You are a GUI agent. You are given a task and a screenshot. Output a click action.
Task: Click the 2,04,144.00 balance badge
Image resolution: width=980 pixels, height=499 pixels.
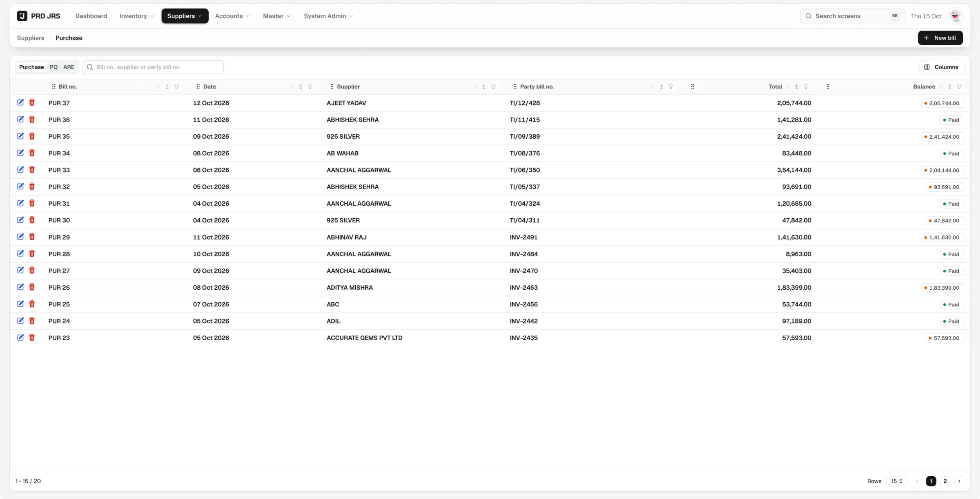tap(942, 170)
